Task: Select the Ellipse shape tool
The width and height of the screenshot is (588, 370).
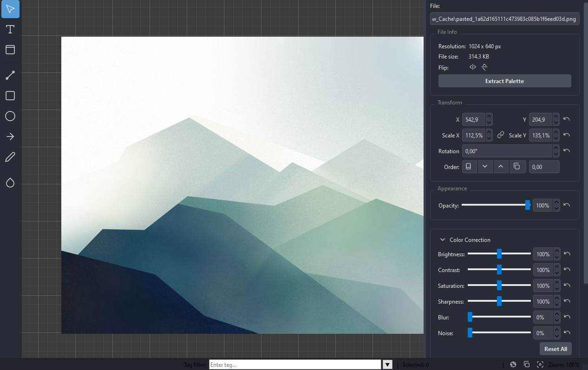Action: (10, 116)
